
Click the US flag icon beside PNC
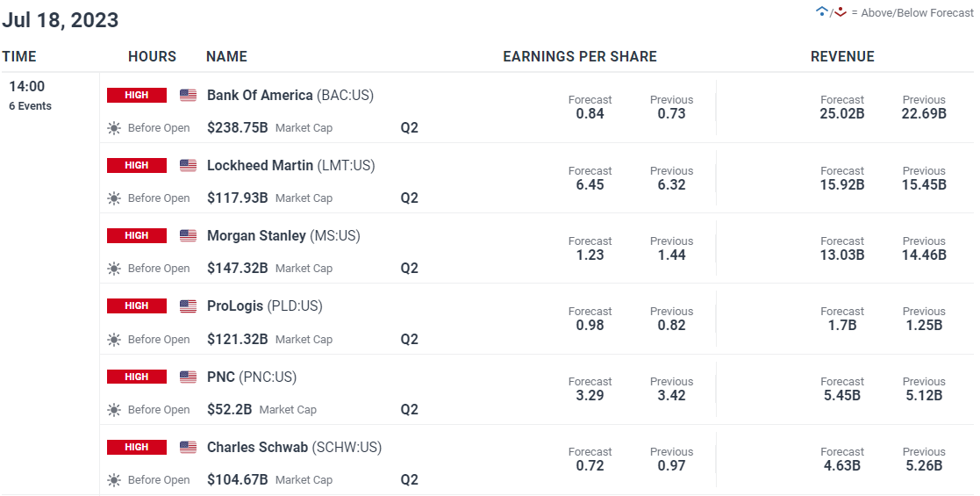[x=188, y=377]
